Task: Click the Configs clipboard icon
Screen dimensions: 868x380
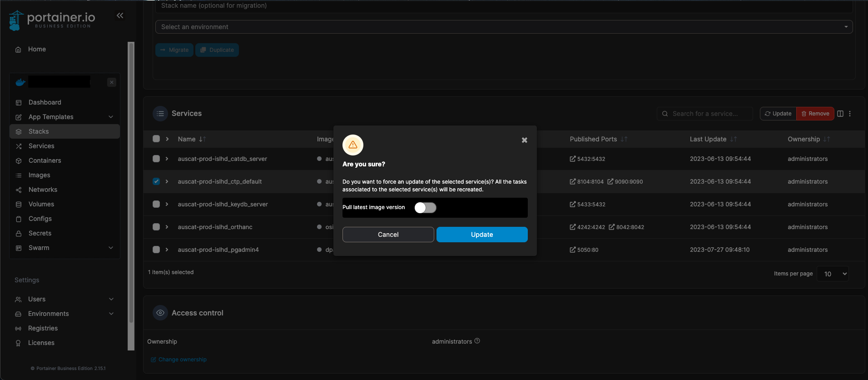Action: click(x=19, y=219)
